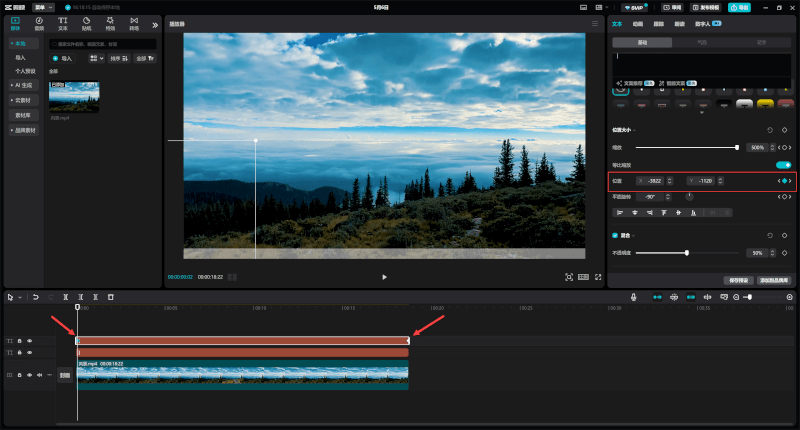
Task: Click the timeline zoom-out magnifier icon
Action: point(736,297)
